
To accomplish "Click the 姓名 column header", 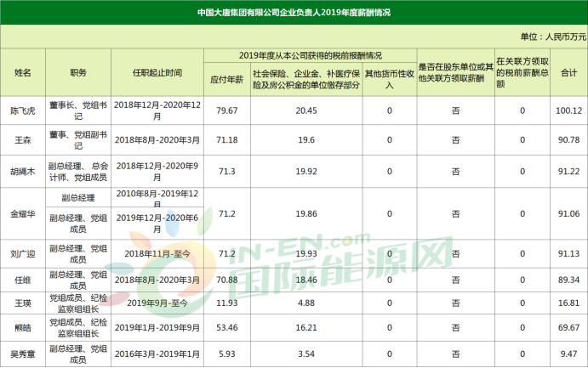I will pyautogui.click(x=22, y=72).
